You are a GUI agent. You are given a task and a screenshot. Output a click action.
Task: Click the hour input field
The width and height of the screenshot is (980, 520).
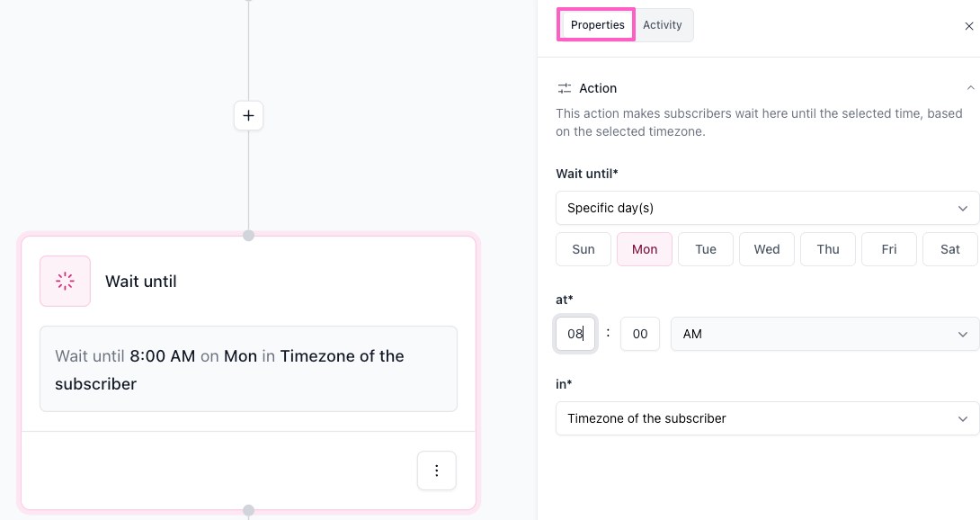coord(575,334)
